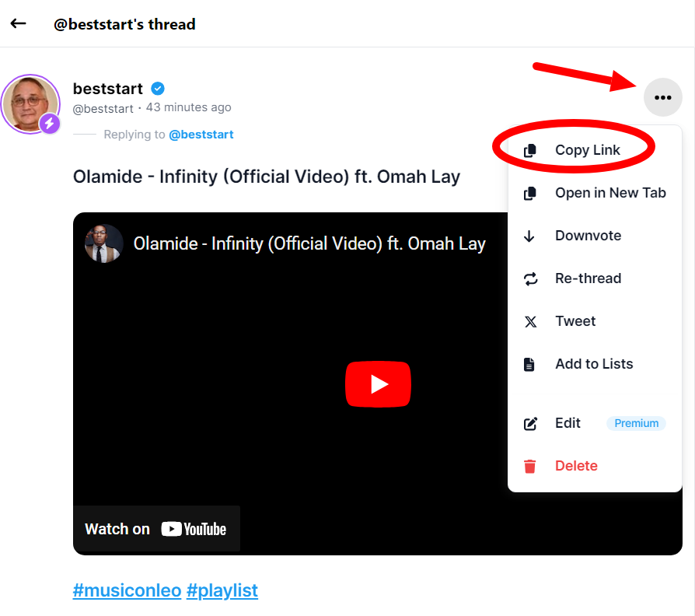695x616 pixels.
Task: Select Copy Link from the menu
Action: [587, 150]
